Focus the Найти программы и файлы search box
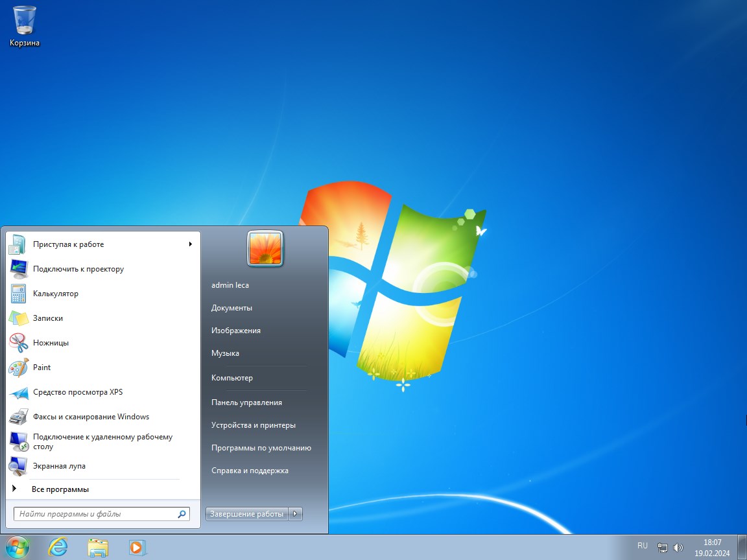 click(101, 514)
